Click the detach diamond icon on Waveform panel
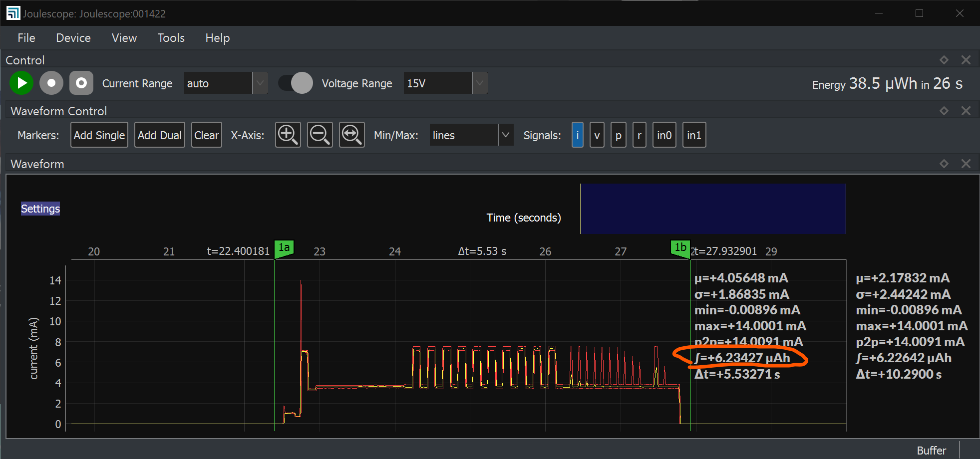Image resolution: width=980 pixels, height=459 pixels. tap(944, 163)
